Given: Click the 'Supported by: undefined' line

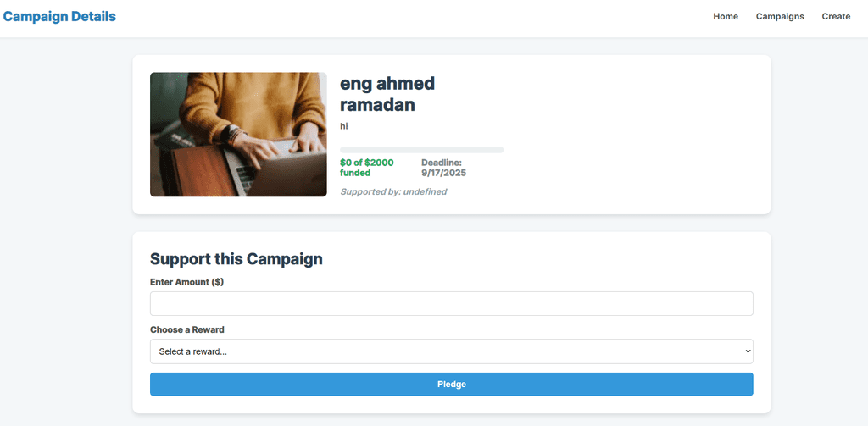Looking at the screenshot, I should click(393, 191).
